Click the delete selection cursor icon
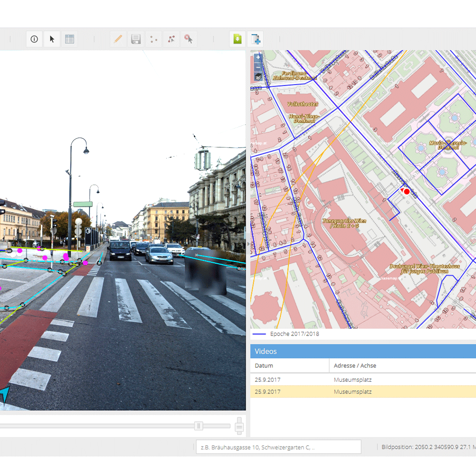 (189, 39)
